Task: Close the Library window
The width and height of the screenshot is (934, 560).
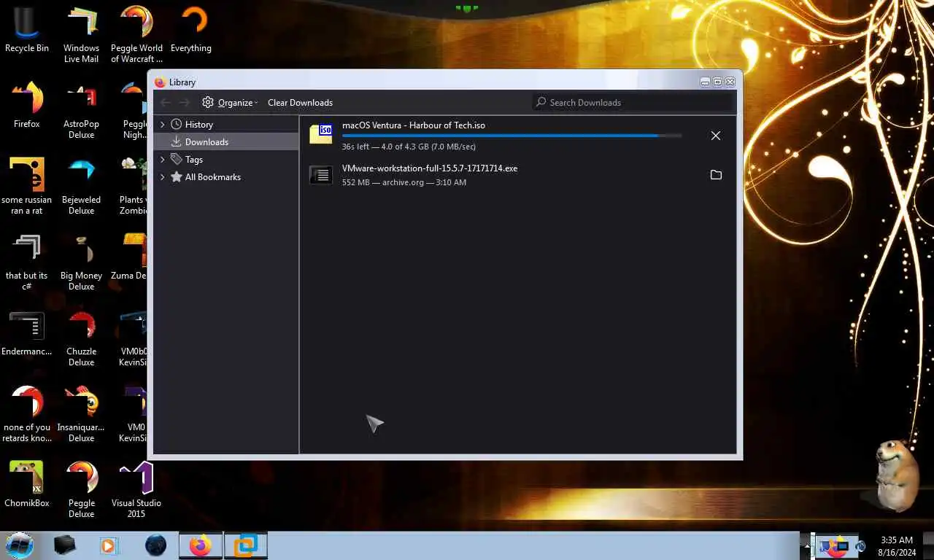Action: (x=730, y=82)
